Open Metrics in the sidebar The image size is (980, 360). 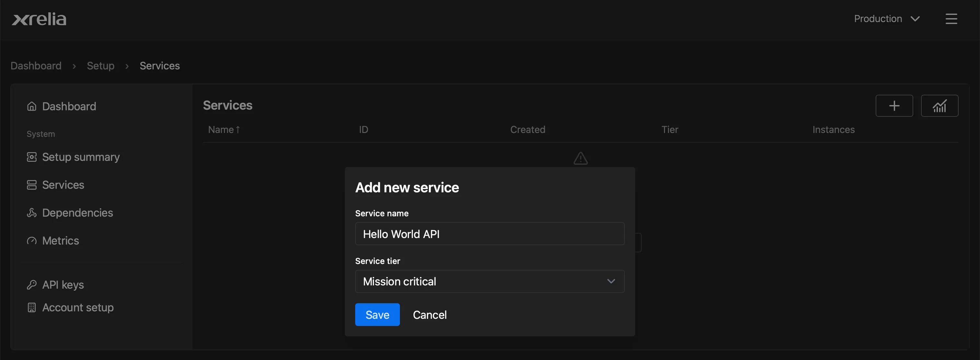pos(52,241)
